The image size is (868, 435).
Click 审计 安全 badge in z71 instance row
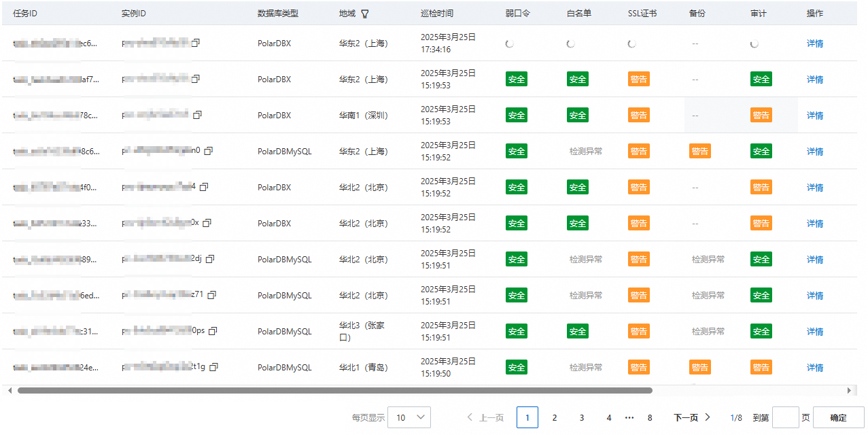pos(761,295)
